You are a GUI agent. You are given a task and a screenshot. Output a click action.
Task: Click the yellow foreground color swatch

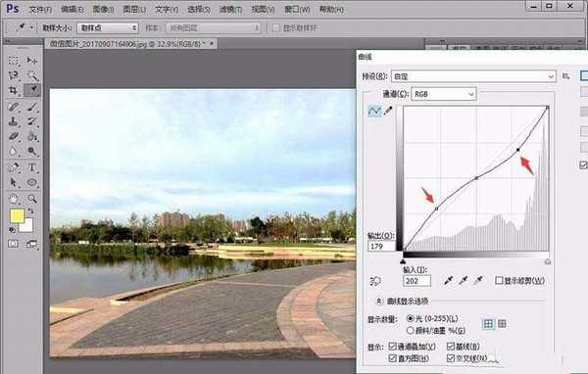[17, 215]
